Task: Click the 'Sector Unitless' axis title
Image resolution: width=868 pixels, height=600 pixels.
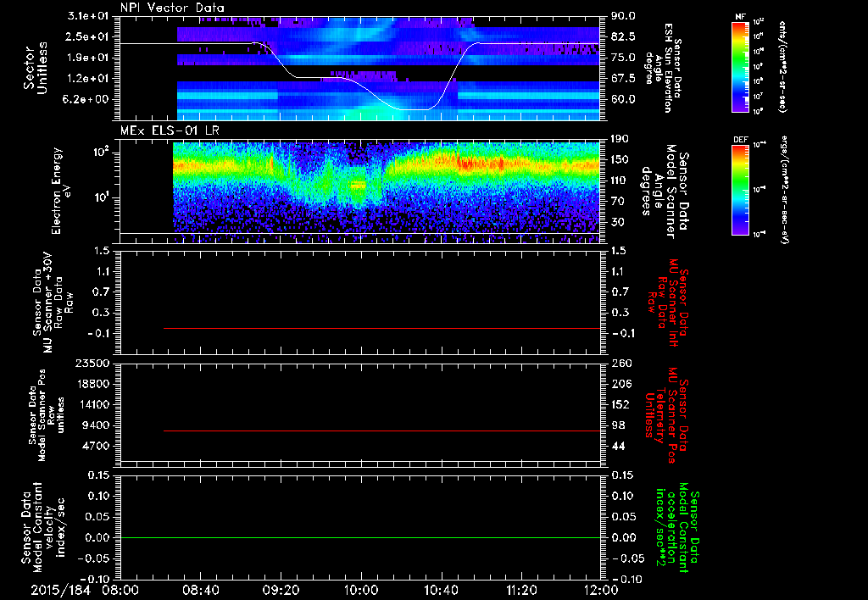Action: coord(36,68)
